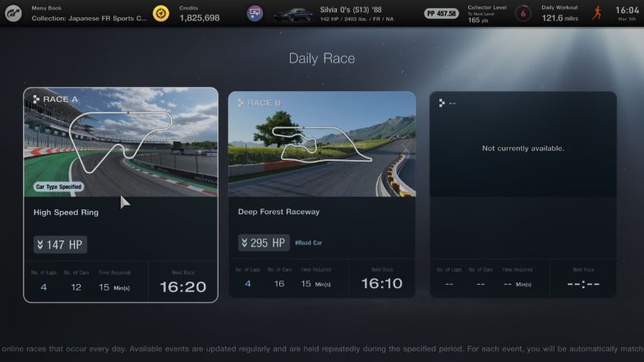Click the 295 HP limit badge
Viewport: 644px width, 362px height.
click(264, 243)
